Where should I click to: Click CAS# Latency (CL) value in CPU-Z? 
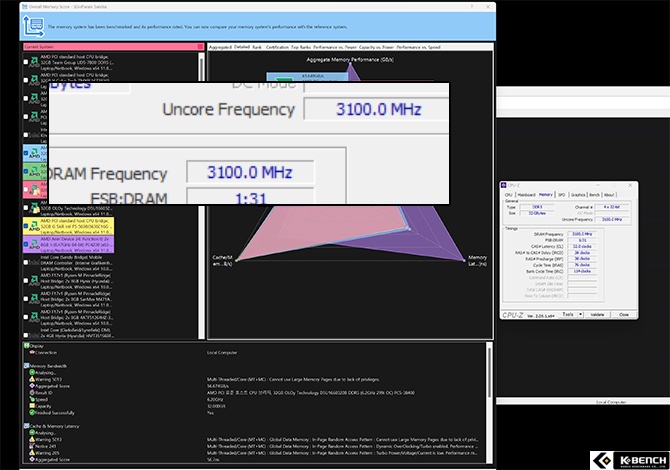point(582,247)
